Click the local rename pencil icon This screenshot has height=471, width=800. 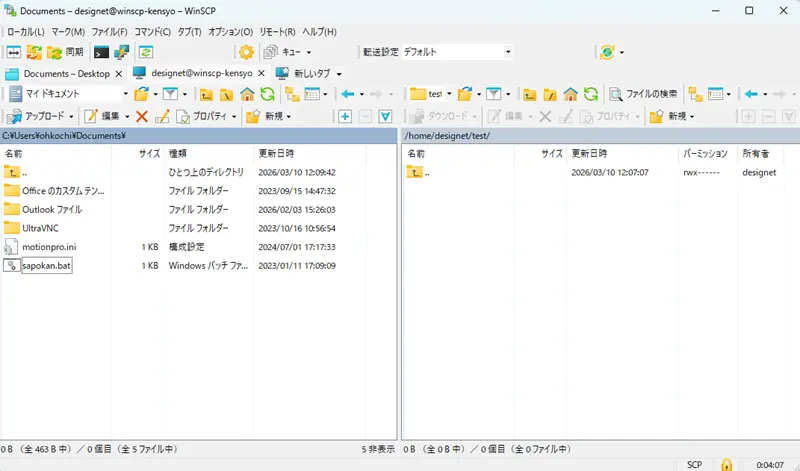click(162, 116)
